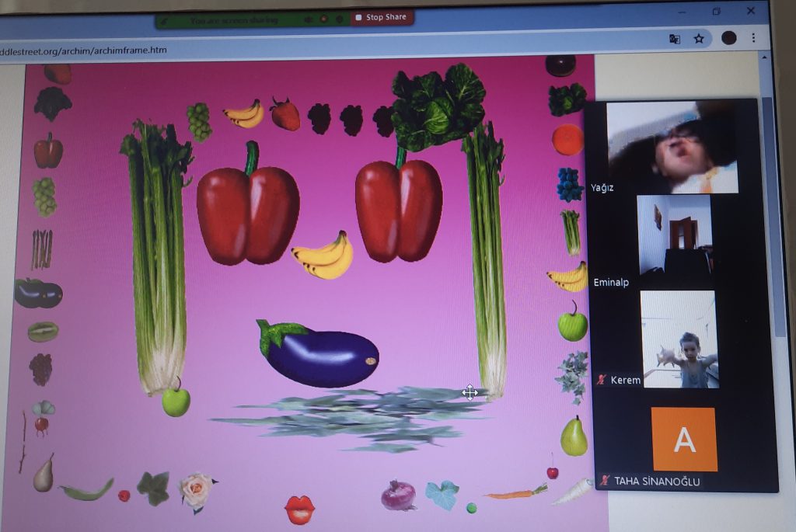Pick the red lips in the bottom row
This screenshot has width=796, height=532.
point(299,509)
